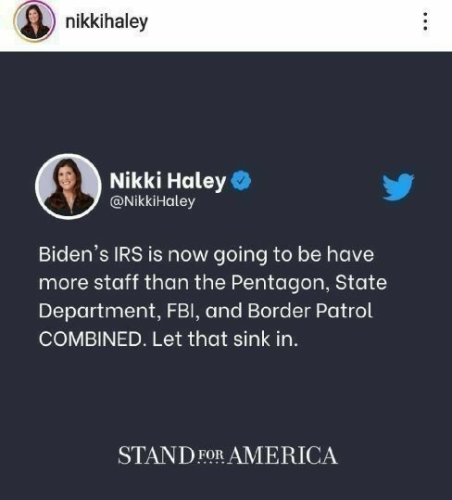Viewport: 452px width, 500px height.
Task: Tap the large circular tweet avatar photo
Action: tap(68, 187)
